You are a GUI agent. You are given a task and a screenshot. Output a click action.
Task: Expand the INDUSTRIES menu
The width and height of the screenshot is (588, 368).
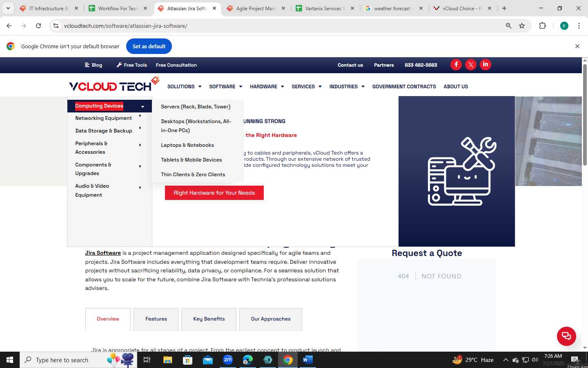click(x=347, y=87)
